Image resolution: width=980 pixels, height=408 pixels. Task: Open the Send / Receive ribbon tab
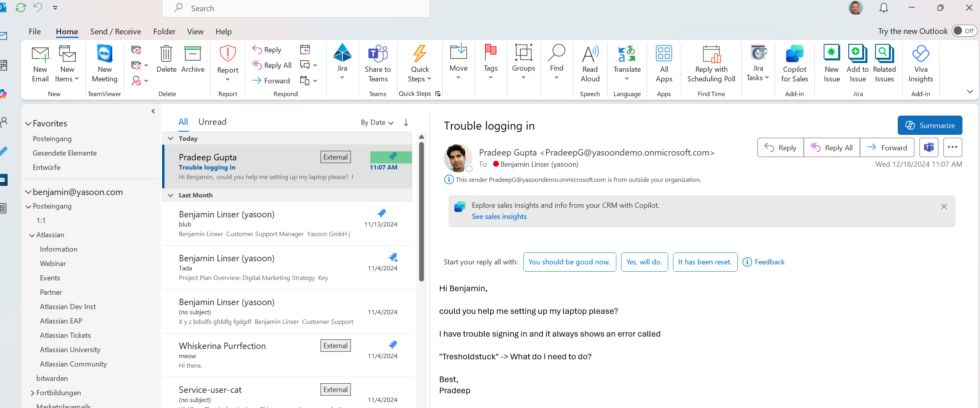coord(115,32)
